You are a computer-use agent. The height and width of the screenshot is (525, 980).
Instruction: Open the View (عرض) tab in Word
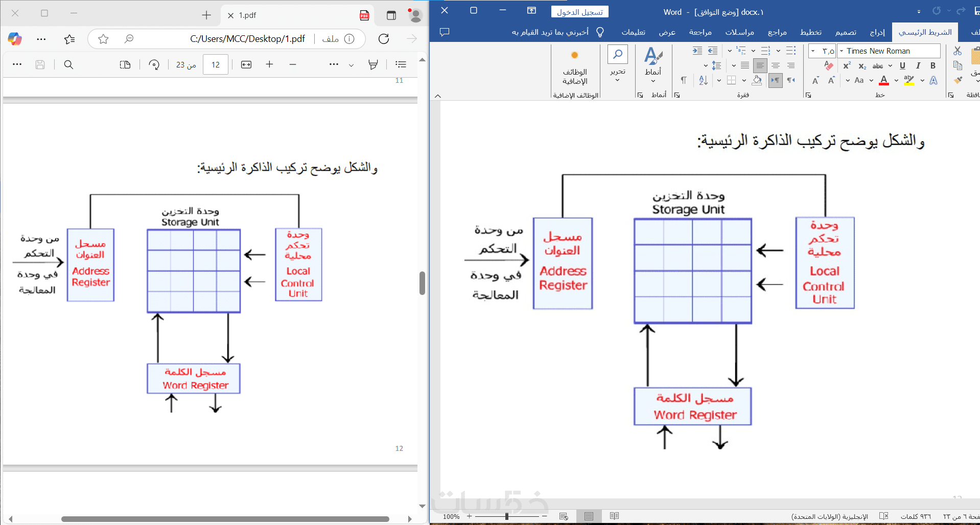(667, 32)
